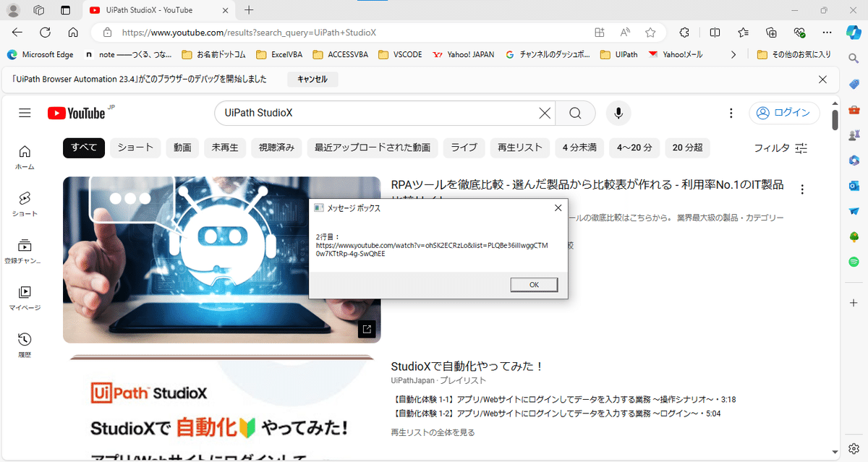The height and width of the screenshot is (462, 868).
Task: Open the ACCESSVBA favorites folder
Action: [342, 54]
